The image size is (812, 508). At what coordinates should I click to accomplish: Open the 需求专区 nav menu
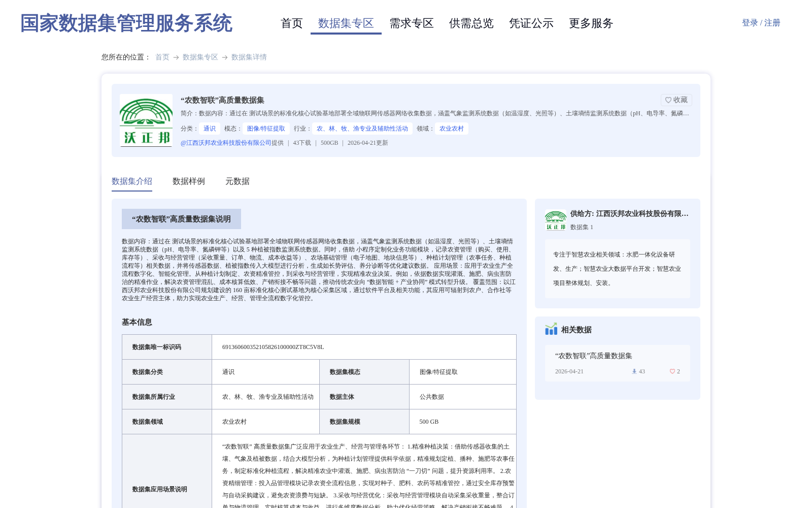412,23
